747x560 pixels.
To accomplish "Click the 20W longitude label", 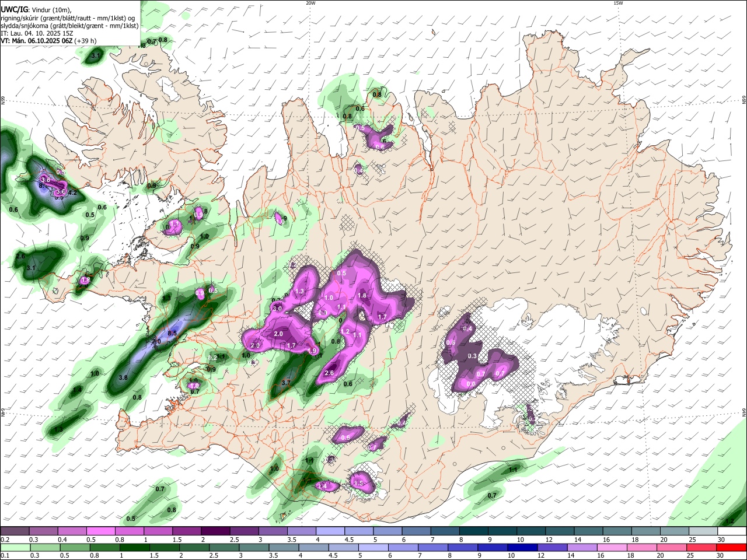I will pos(310,3).
